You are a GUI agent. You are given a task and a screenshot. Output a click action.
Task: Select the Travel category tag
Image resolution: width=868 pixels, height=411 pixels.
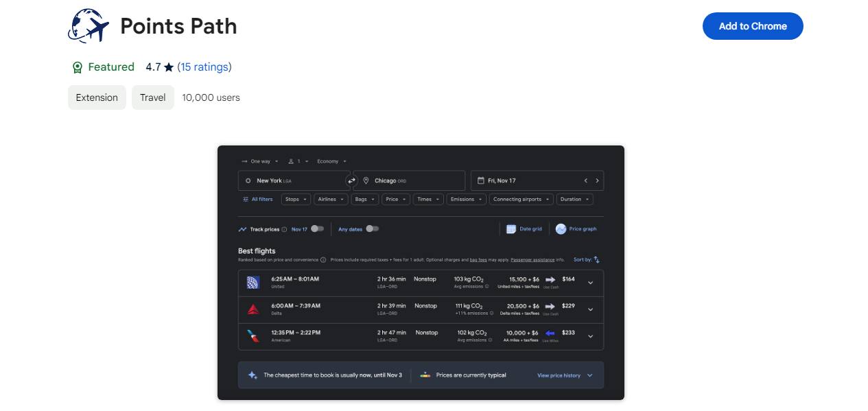coord(152,97)
